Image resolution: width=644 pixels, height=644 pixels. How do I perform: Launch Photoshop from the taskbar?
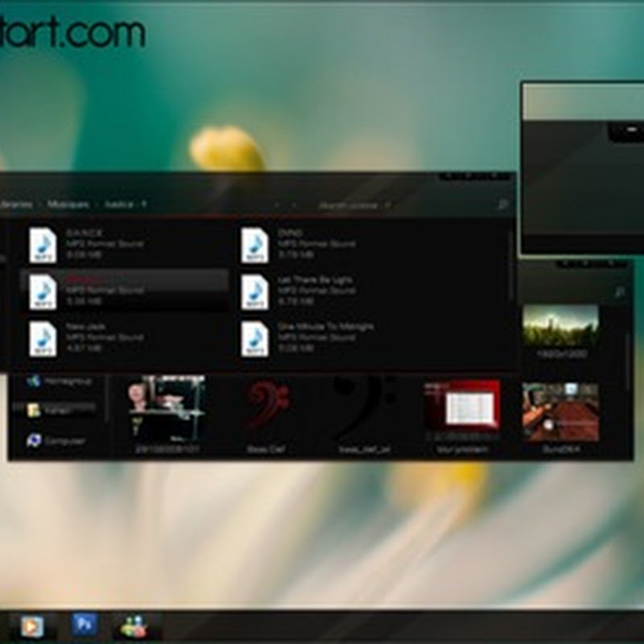pyautogui.click(x=83, y=625)
